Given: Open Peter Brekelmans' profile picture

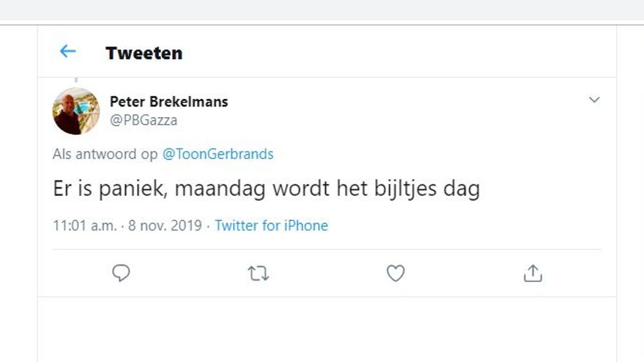Looking at the screenshot, I should point(76,111).
